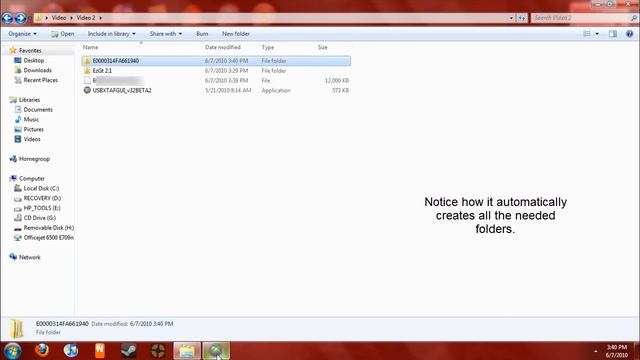Open Homegroup in navigation pane
The height and width of the screenshot is (360, 640).
tap(34, 159)
